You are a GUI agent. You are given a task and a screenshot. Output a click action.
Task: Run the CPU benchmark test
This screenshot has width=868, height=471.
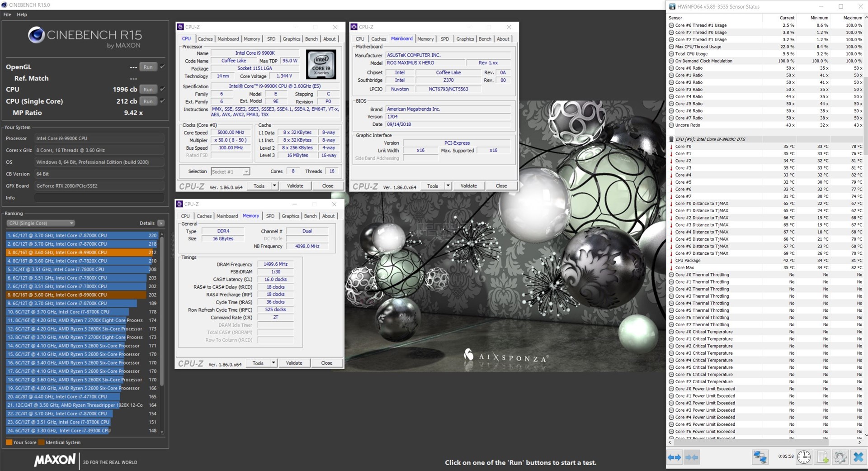[148, 90]
